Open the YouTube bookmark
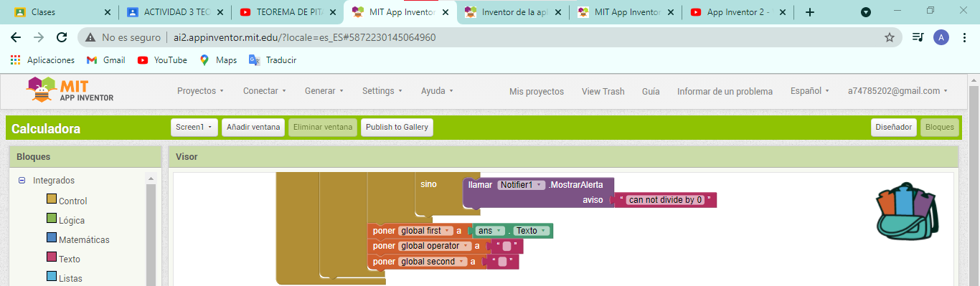This screenshot has width=980, height=286. 162,60
